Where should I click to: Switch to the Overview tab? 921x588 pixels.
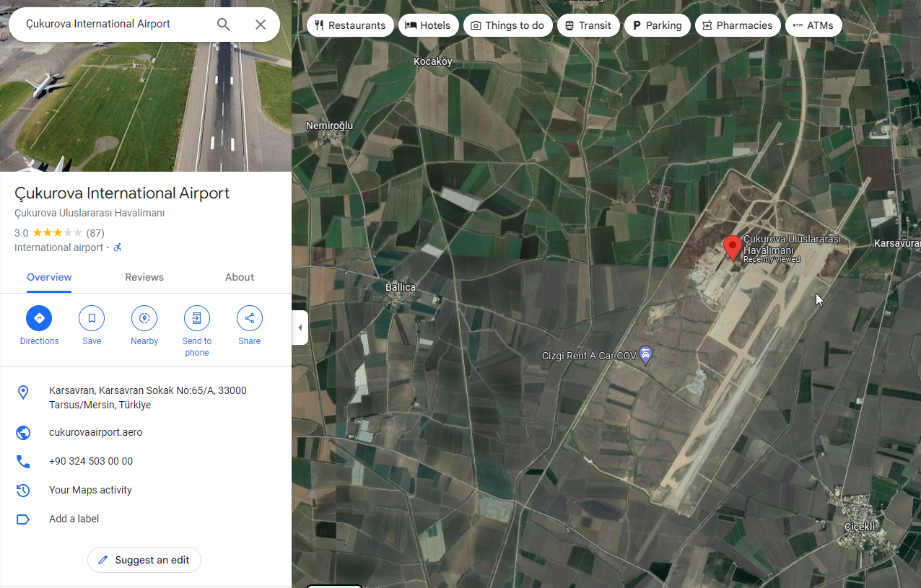49,277
